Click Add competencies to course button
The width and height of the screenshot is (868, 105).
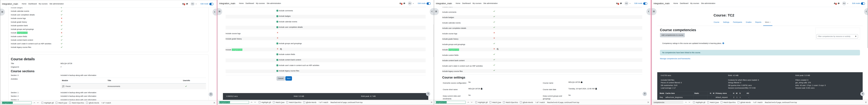(x=672, y=35)
